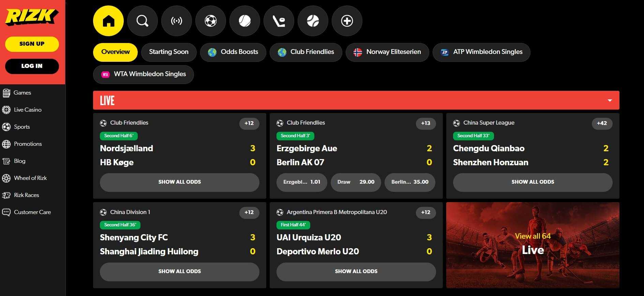Select Draw odds 29.00
644x296 pixels.
coord(356,182)
